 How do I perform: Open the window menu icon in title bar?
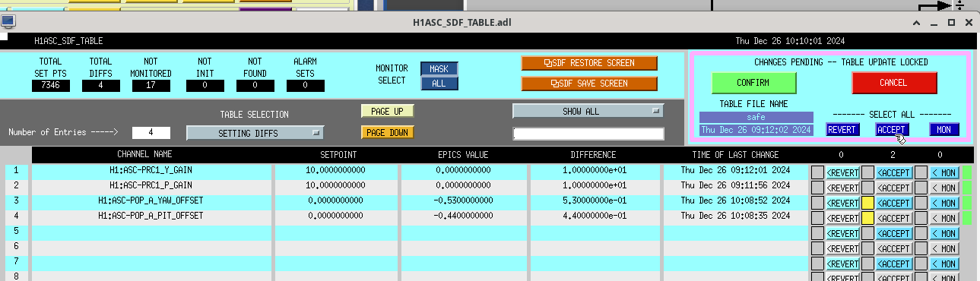point(8,22)
